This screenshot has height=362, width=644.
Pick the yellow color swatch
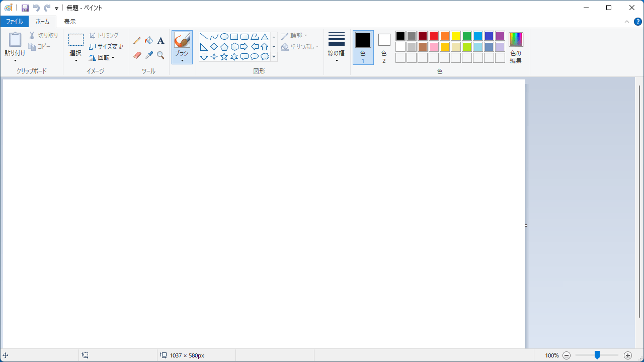[456, 36]
